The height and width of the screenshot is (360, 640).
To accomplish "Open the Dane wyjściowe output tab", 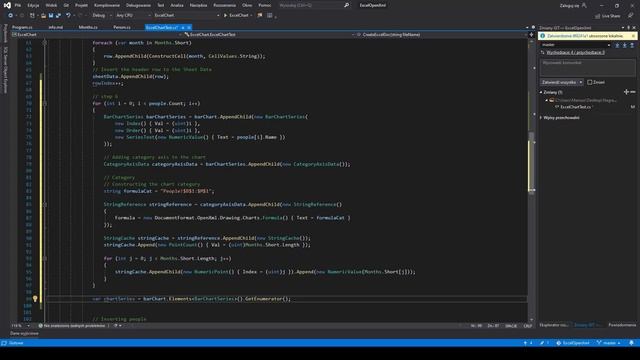I will 24,333.
